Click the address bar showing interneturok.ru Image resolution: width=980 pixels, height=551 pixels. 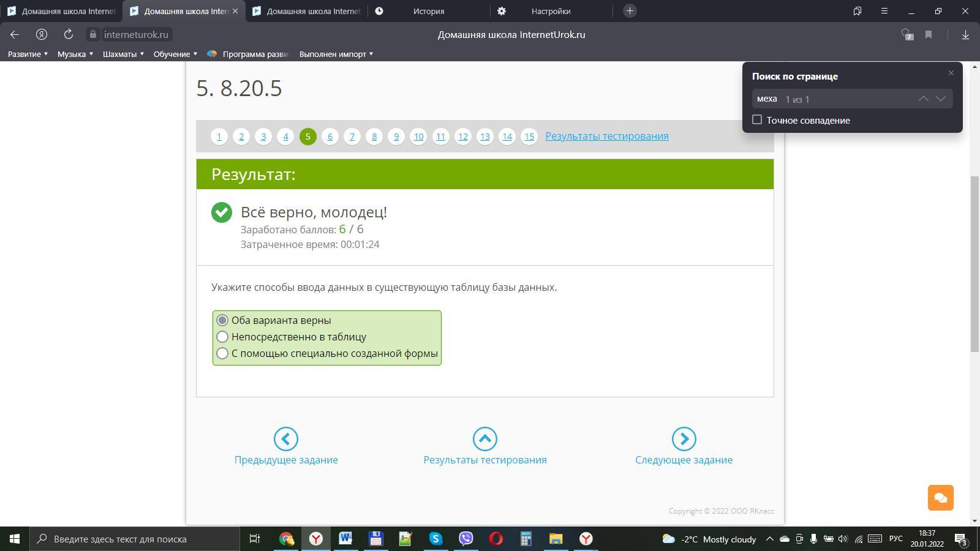(130, 34)
